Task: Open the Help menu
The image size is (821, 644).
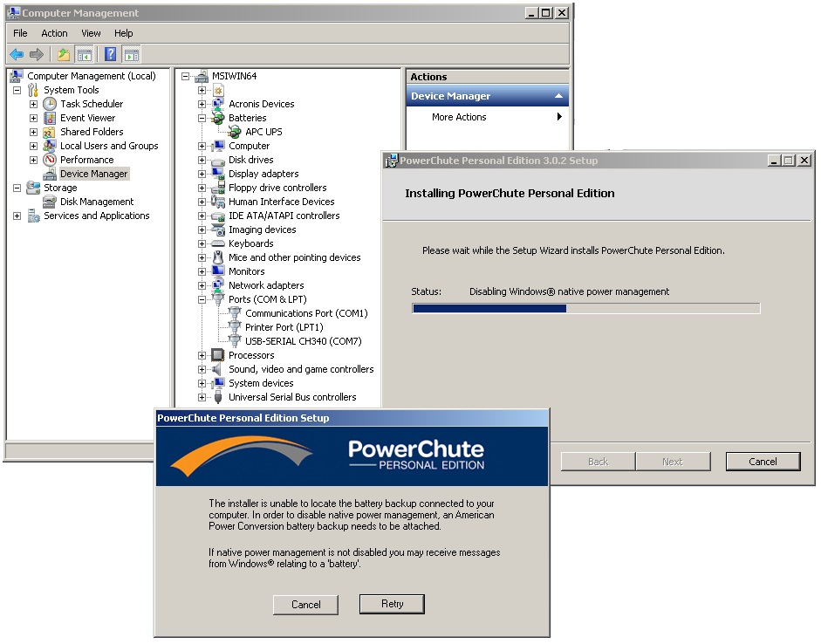Action: tap(124, 33)
